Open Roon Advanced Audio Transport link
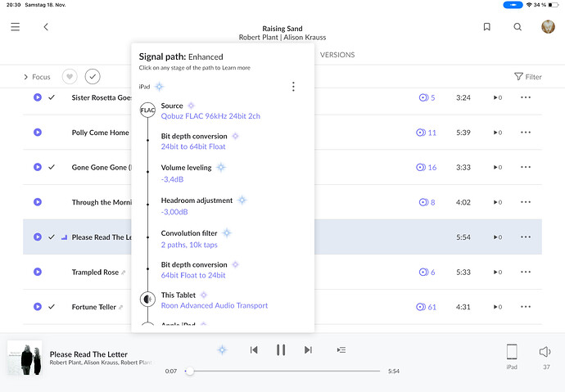The width and height of the screenshot is (565, 392). (215, 305)
